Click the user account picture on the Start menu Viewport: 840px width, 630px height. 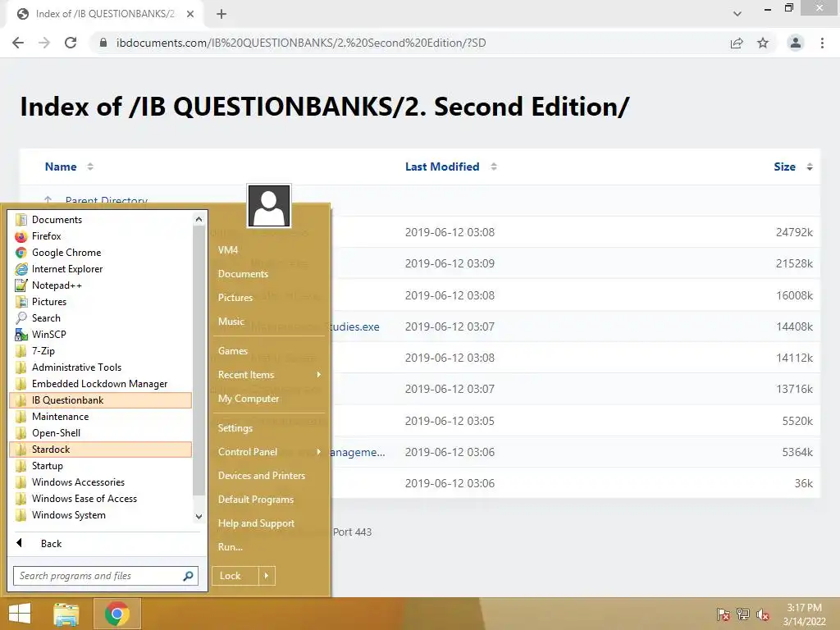click(x=269, y=206)
